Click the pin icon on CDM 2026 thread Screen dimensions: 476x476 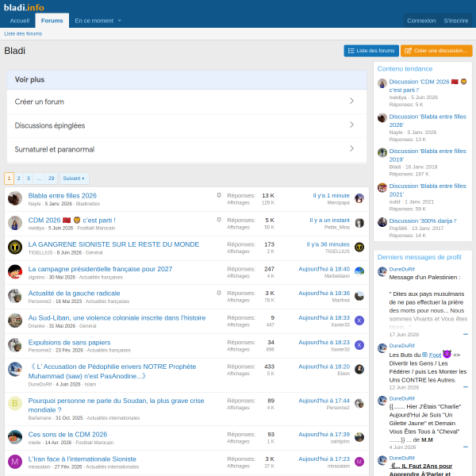point(219,220)
